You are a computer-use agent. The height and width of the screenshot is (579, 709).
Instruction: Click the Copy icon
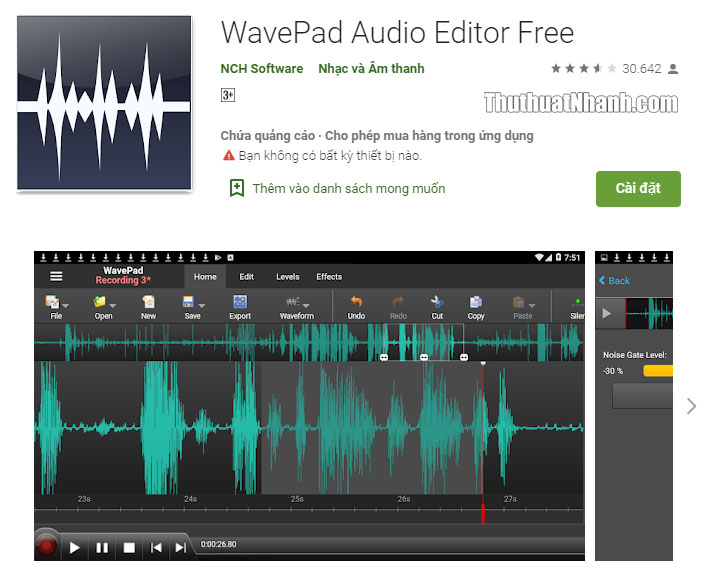point(476,301)
